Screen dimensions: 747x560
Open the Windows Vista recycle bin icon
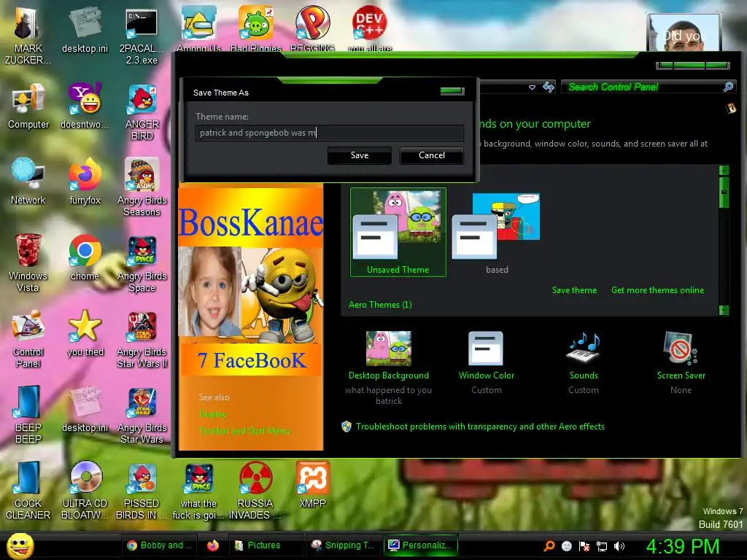tap(28, 262)
